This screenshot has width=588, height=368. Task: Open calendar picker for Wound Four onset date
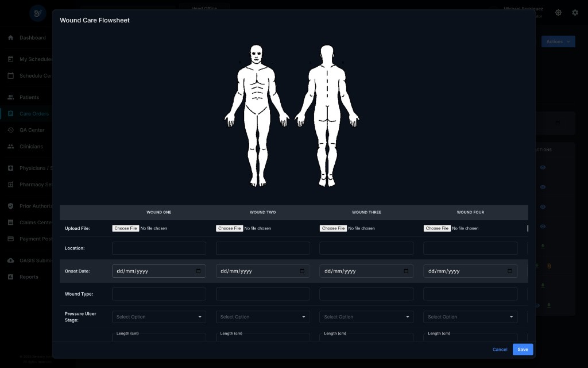point(510,271)
